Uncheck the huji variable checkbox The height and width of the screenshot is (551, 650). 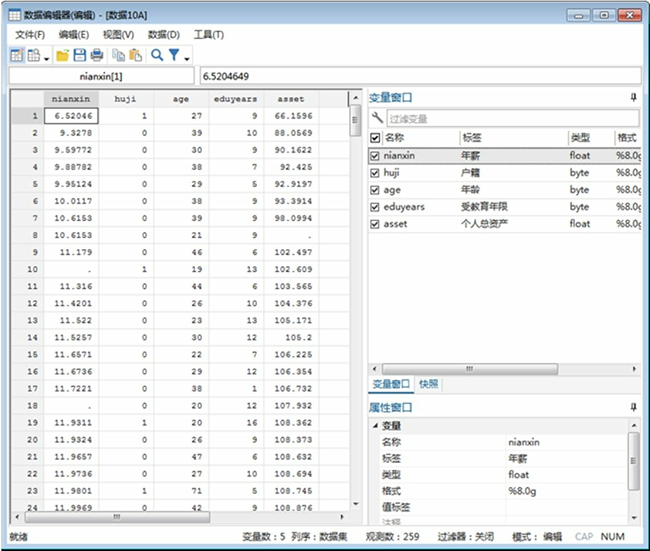[375, 173]
